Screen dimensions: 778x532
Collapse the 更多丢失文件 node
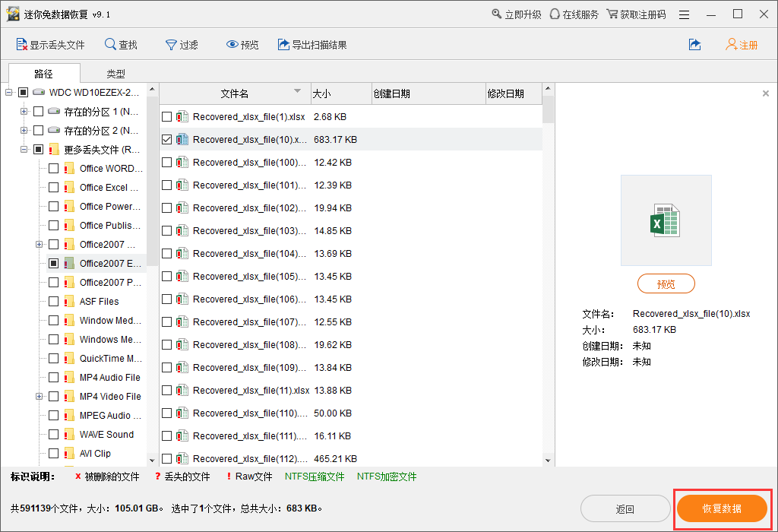click(24, 150)
